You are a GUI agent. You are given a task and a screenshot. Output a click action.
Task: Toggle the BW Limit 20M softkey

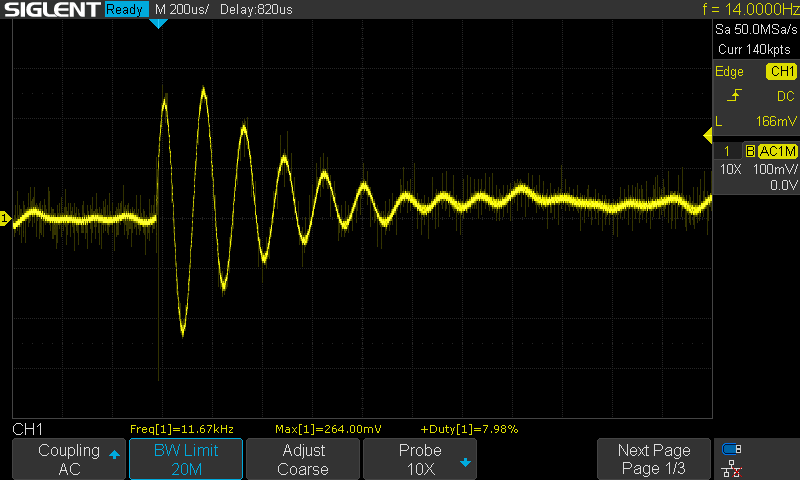point(186,459)
